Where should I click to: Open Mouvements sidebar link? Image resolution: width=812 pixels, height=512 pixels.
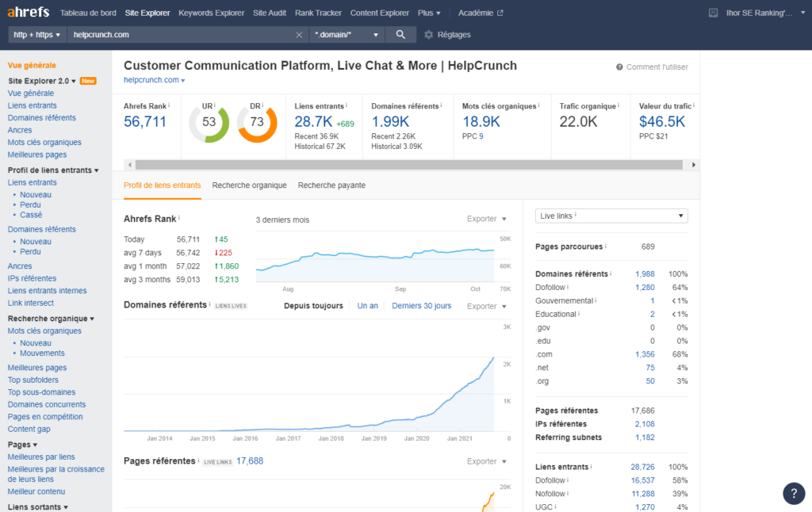[x=43, y=353]
